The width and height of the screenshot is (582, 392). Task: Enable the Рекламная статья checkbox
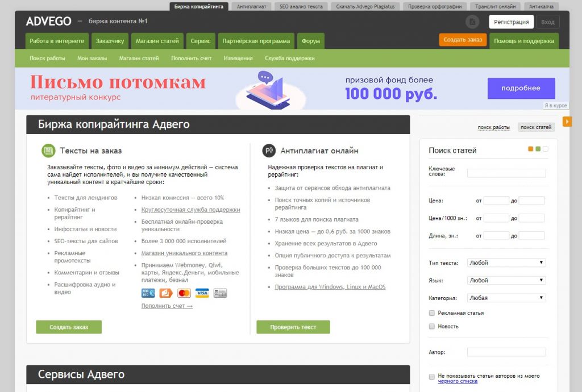[432, 313]
